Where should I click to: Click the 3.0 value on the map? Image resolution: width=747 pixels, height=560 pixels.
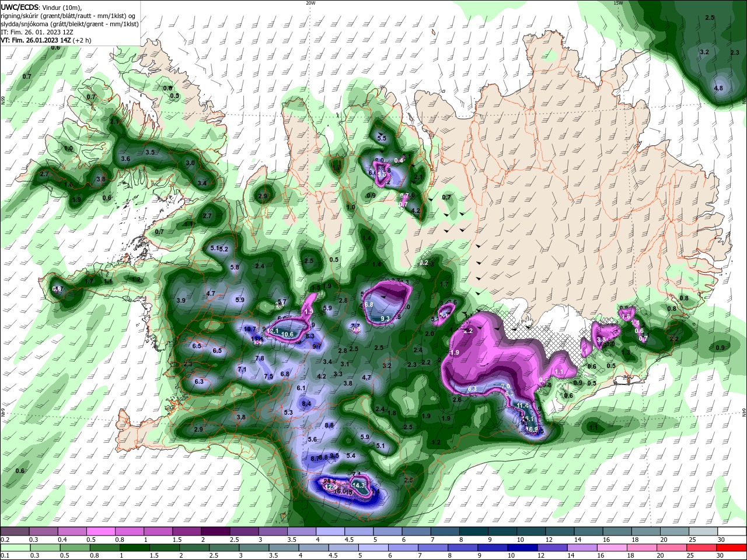point(190,163)
